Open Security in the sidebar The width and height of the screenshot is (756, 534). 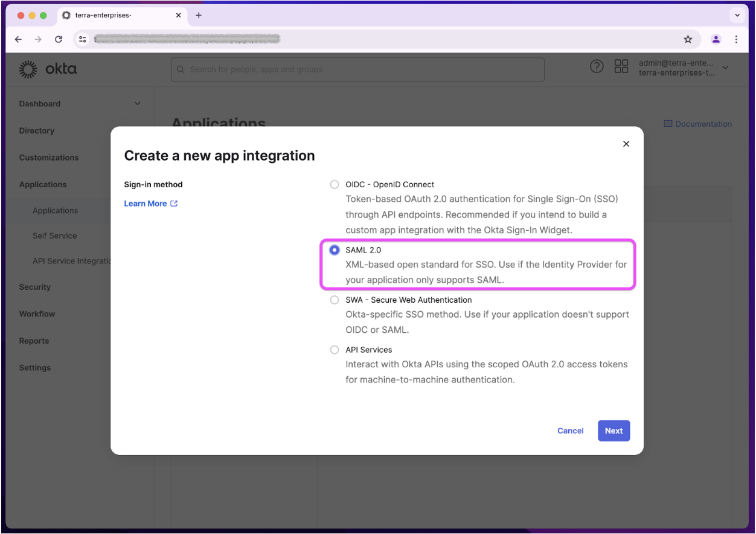click(x=35, y=288)
